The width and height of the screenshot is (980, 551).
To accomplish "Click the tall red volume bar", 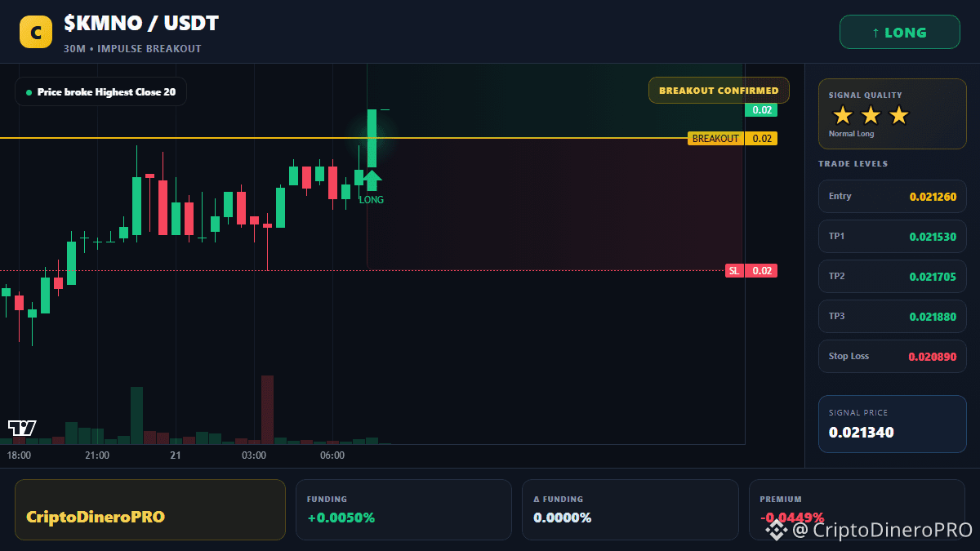I will coord(267,410).
